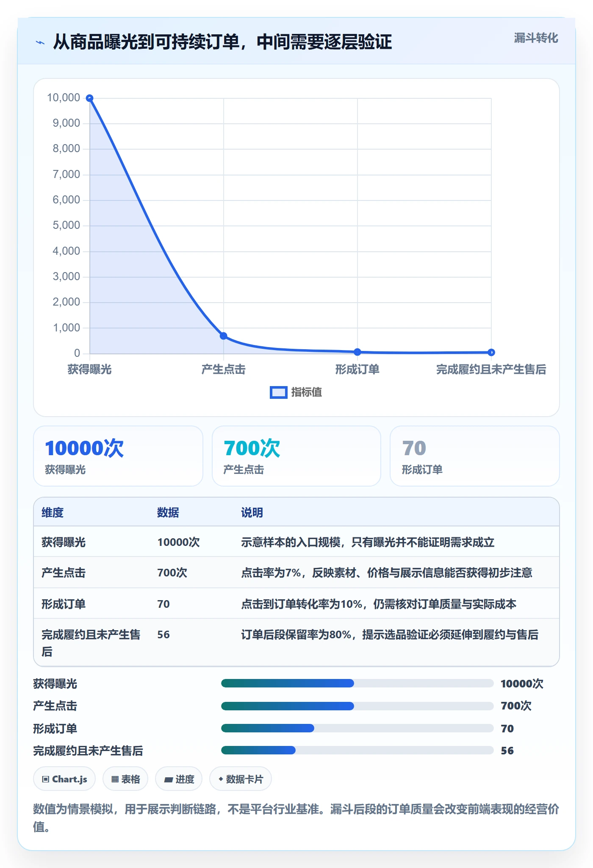Screen dimensions: 593x868
Task: Click the 70 形成订单 data card
Action: click(x=475, y=456)
